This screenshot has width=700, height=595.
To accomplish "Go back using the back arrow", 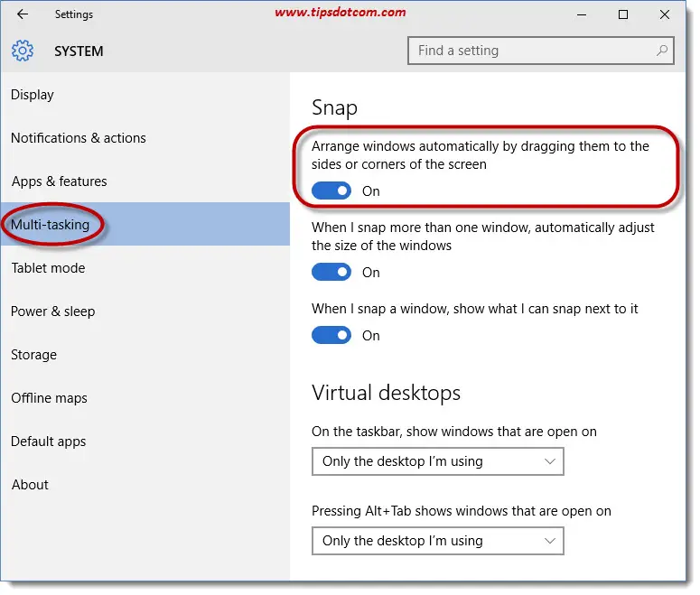I will click(23, 14).
